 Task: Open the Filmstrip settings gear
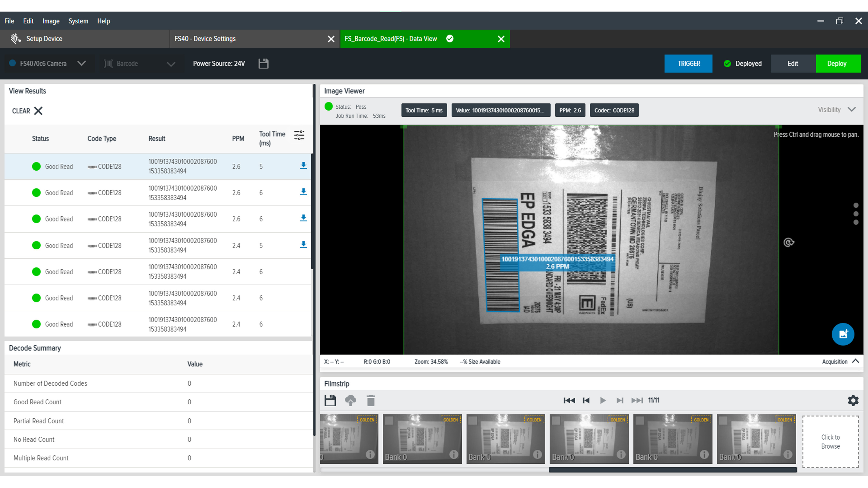coord(853,401)
